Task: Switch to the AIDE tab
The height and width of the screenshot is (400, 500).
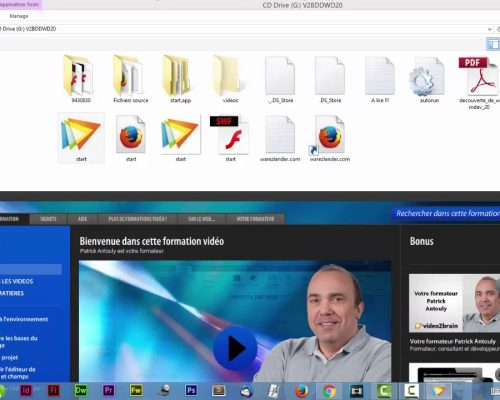Action: coord(82,219)
